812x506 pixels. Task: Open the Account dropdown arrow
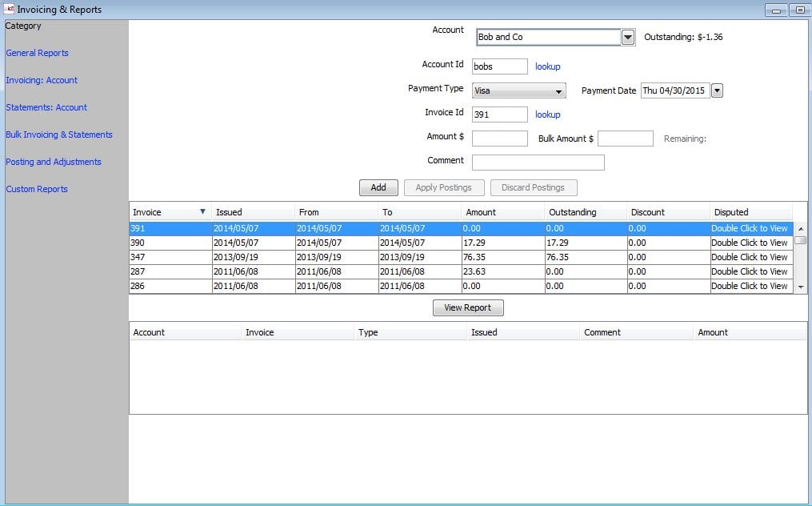coord(628,38)
